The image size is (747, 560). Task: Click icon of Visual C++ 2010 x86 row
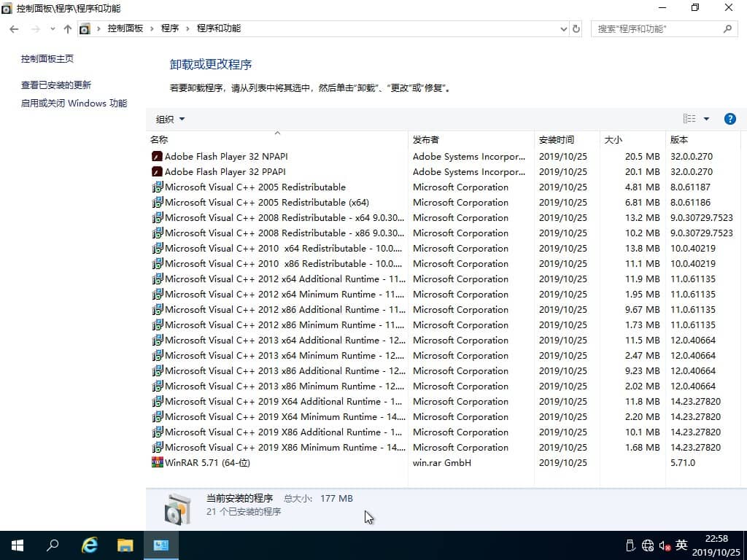pos(158,262)
